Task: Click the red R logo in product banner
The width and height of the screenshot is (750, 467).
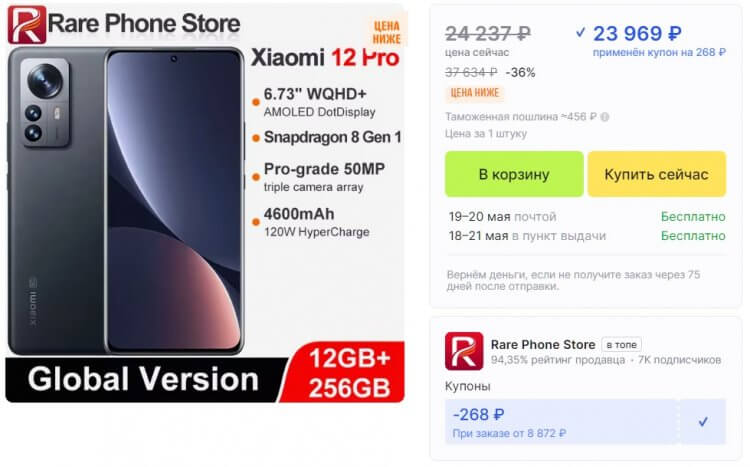Action: tap(27, 24)
